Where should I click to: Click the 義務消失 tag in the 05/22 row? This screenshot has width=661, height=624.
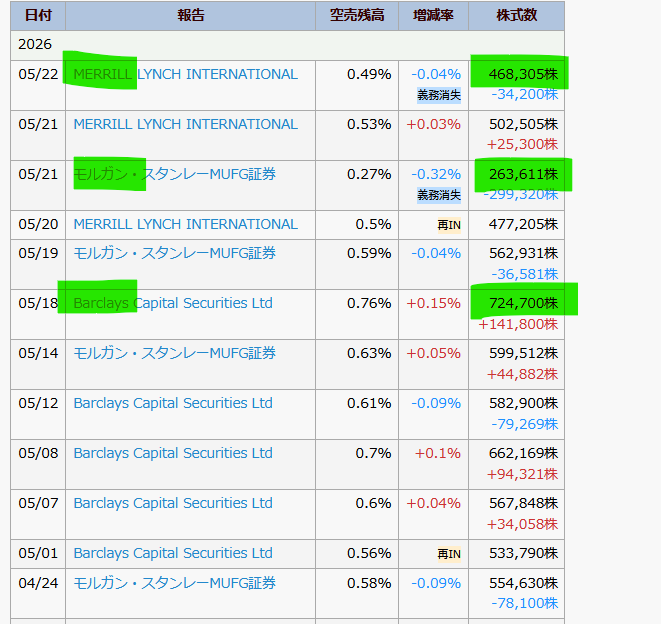[x=439, y=95]
